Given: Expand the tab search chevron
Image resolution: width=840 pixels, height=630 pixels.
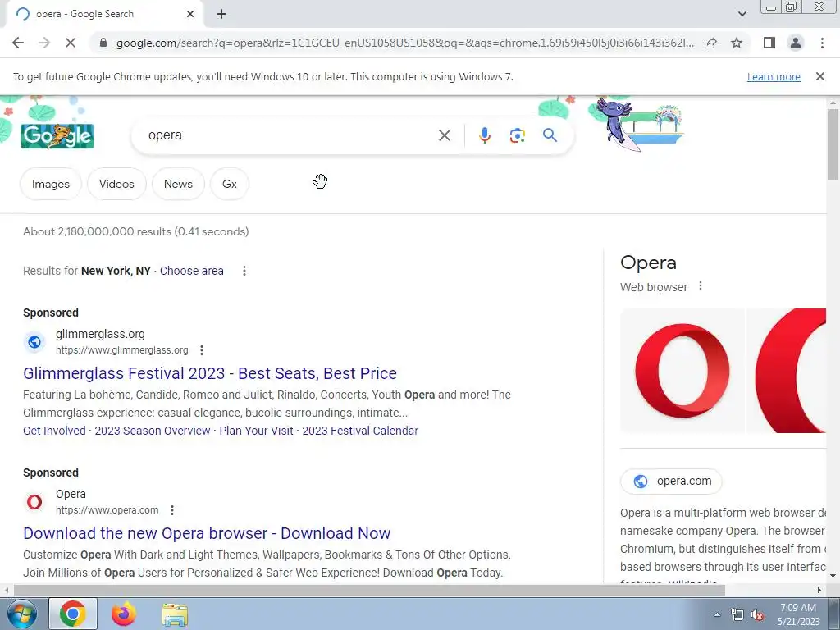Looking at the screenshot, I should click(742, 14).
